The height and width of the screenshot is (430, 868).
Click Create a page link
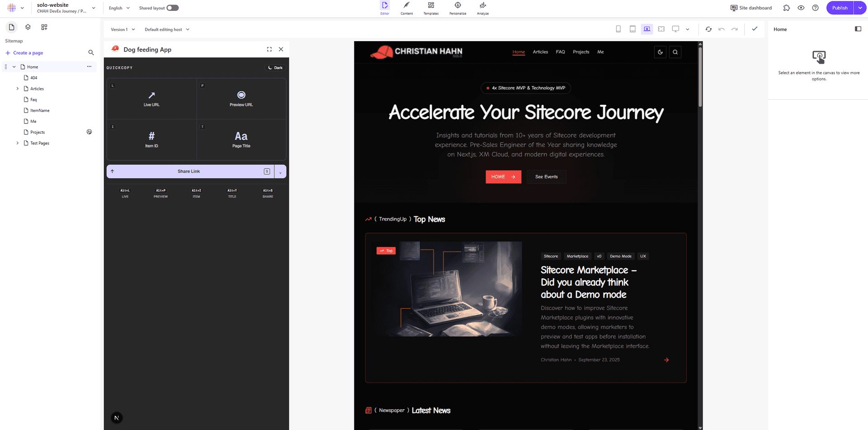point(24,53)
